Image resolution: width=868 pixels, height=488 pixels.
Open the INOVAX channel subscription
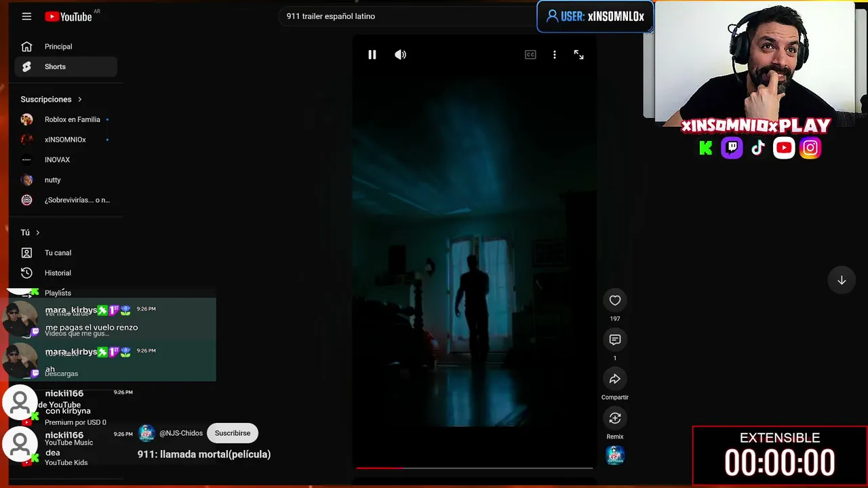(66, 160)
